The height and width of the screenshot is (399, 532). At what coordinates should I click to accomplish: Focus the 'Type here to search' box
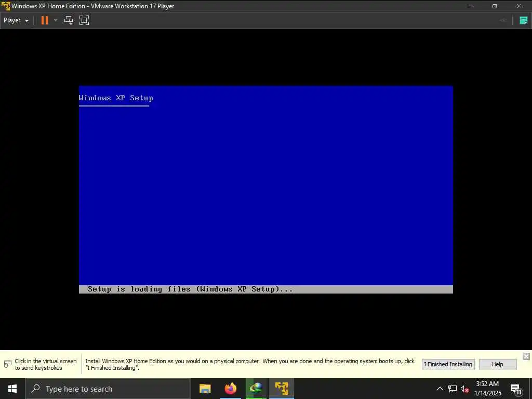(x=108, y=389)
